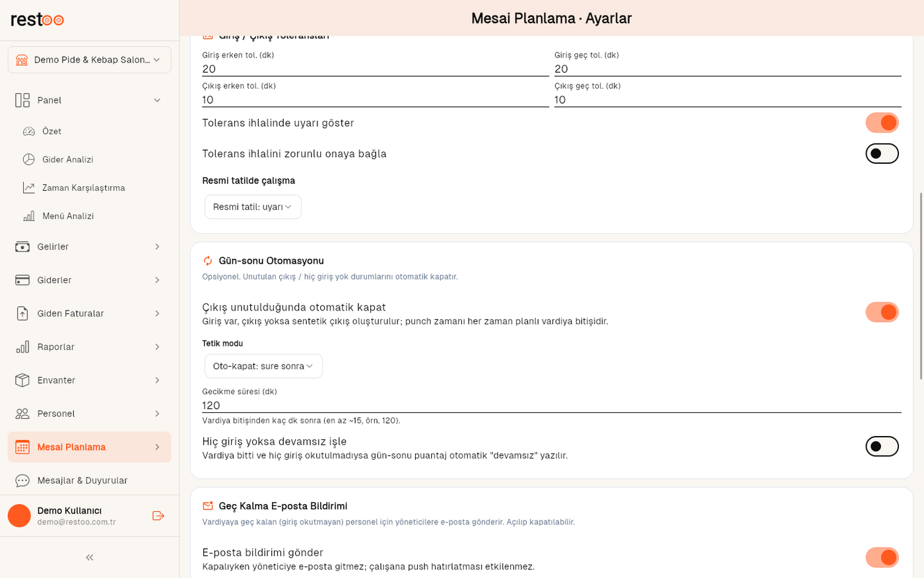Screen dimensions: 924x578
Task: Click the Gelirler cash icon
Action: [x=22, y=247]
